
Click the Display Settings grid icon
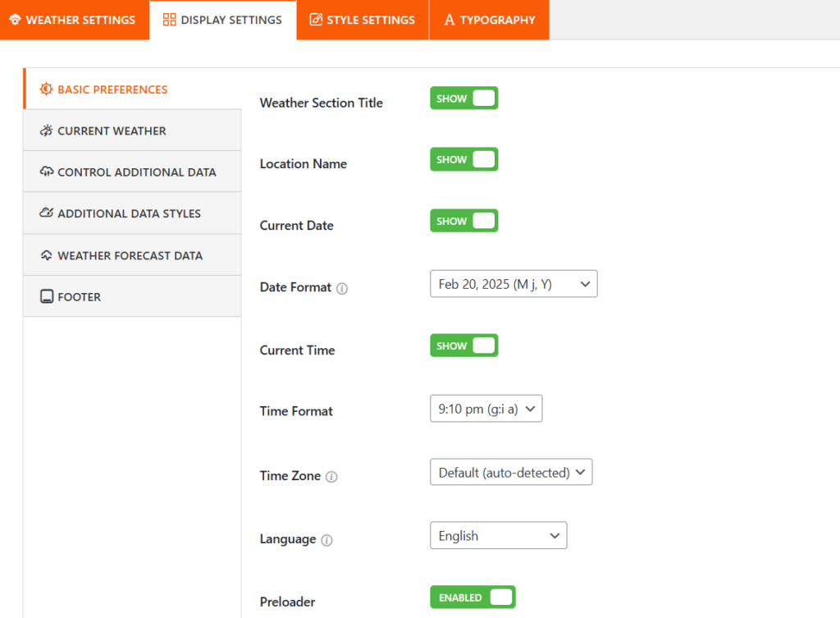tap(170, 20)
